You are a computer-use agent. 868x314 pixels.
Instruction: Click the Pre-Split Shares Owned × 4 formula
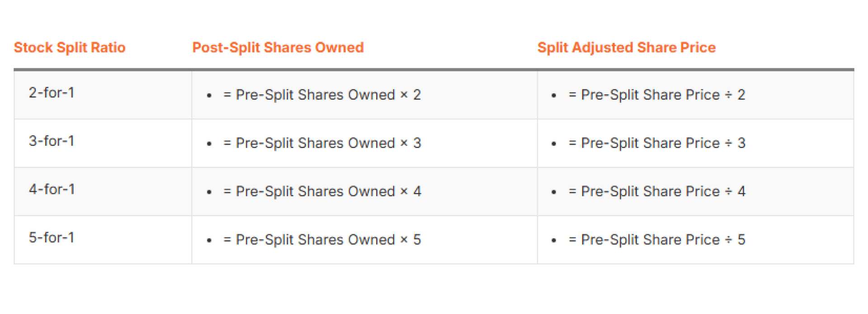(322, 192)
